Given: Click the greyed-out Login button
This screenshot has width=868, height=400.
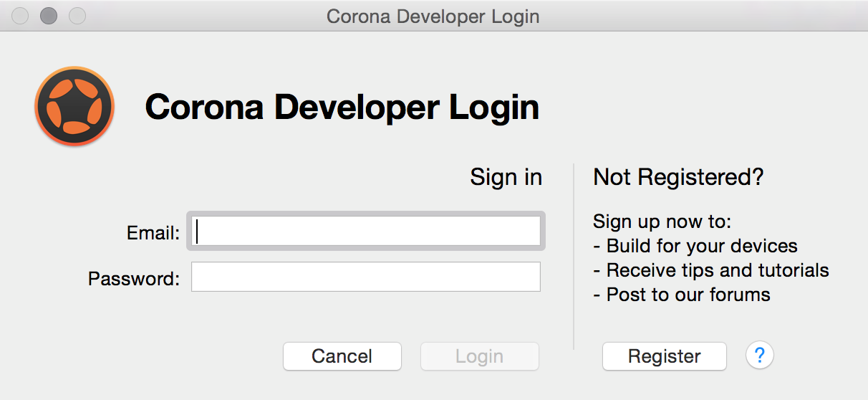Looking at the screenshot, I should [x=480, y=356].
